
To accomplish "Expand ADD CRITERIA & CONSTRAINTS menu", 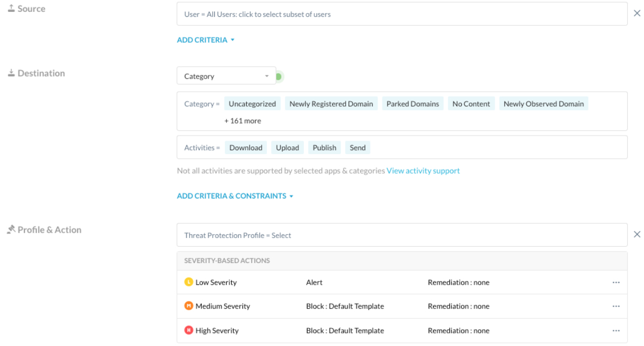I will click(x=235, y=196).
